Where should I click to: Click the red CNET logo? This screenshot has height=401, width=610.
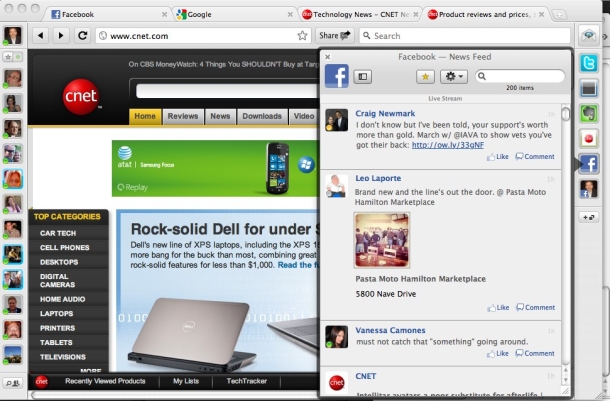pyautogui.click(x=81, y=96)
